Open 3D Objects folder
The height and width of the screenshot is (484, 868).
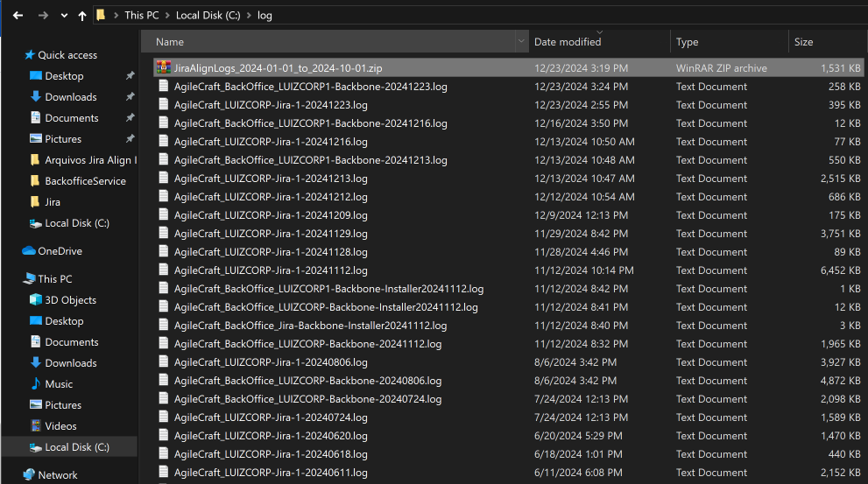[x=70, y=300]
